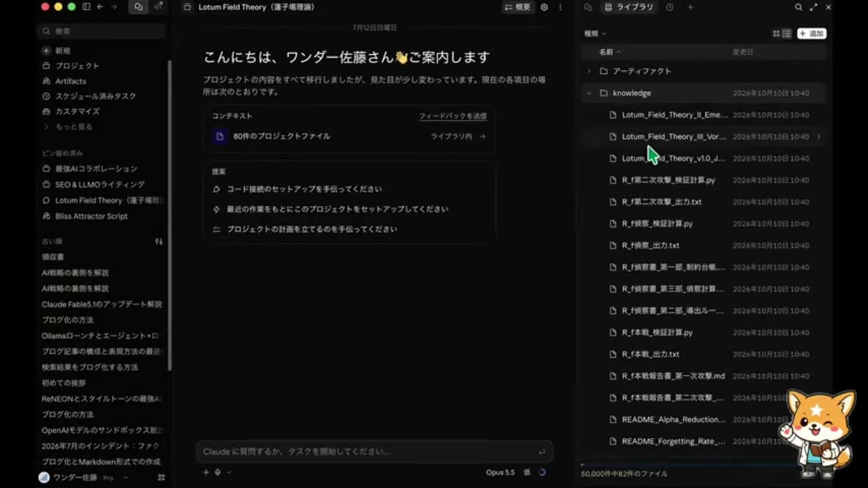The width and height of the screenshot is (868, 488).
Task: Expand the アーティファクト folder
Action: tap(589, 71)
